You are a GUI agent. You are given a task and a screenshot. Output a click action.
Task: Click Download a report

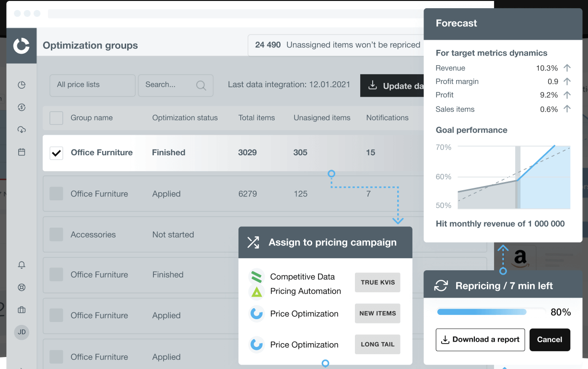pos(480,339)
